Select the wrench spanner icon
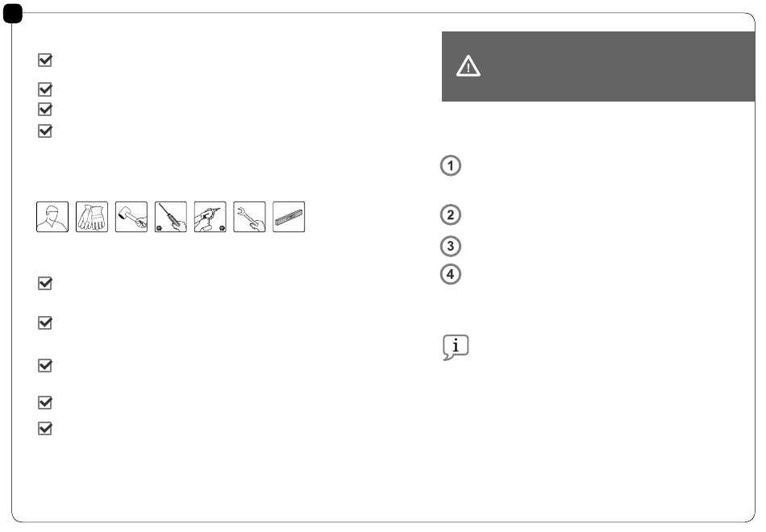The image size is (766, 532). point(250,217)
